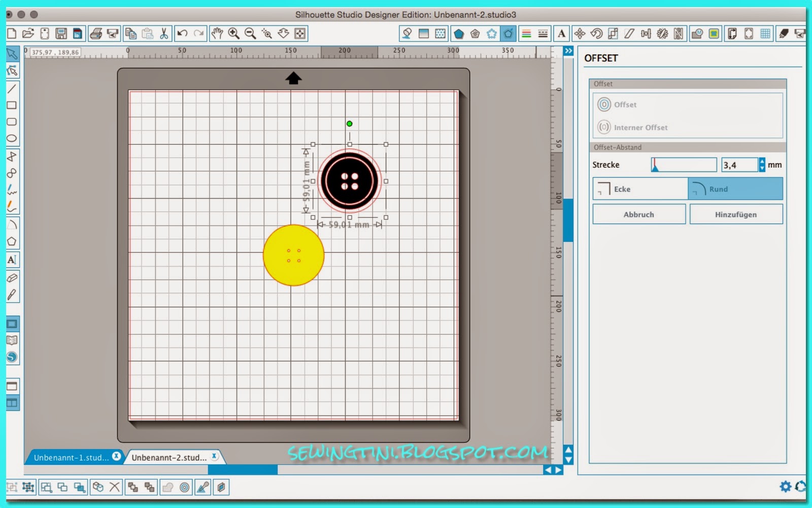Click the Zoom In magnifier icon
Screen dimensions: 812x508
(x=233, y=33)
